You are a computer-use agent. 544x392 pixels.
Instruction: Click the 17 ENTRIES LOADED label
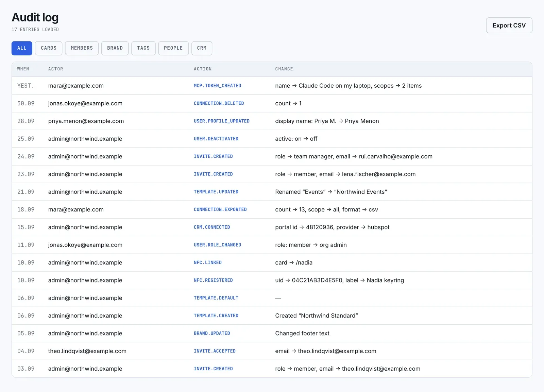click(35, 30)
